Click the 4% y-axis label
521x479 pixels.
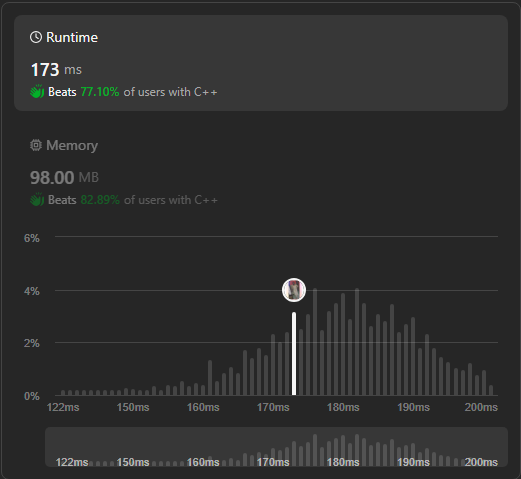[32, 291]
